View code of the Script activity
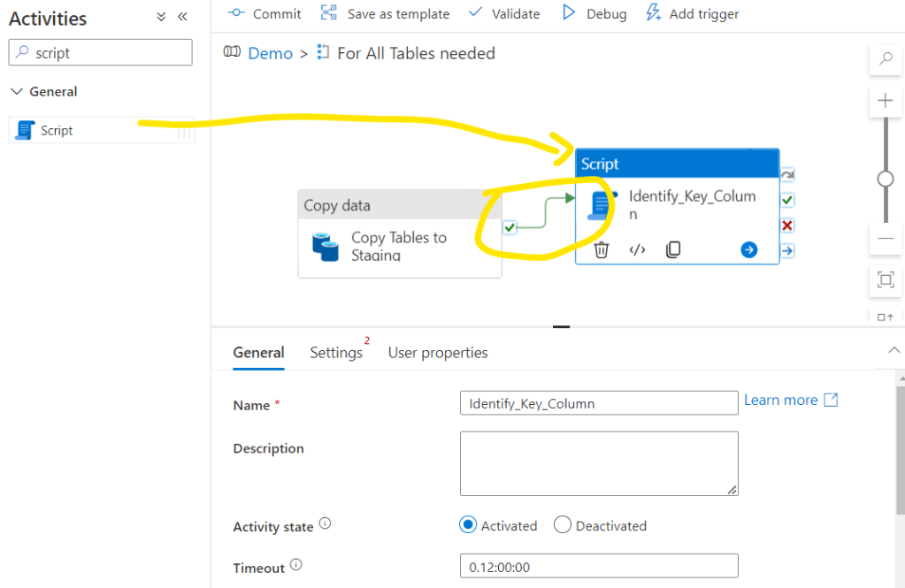Viewport: 905px width, 588px height. pyautogui.click(x=637, y=249)
